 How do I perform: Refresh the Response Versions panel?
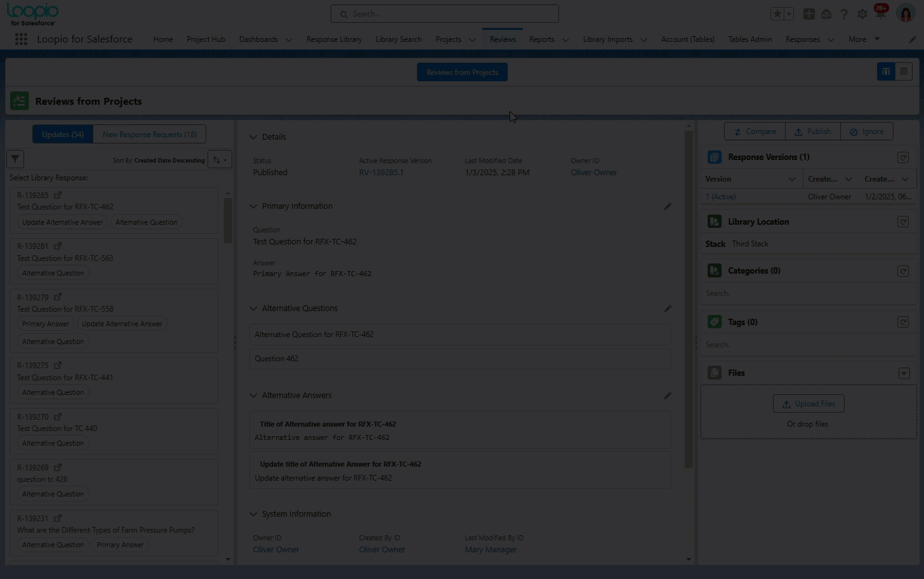903,157
